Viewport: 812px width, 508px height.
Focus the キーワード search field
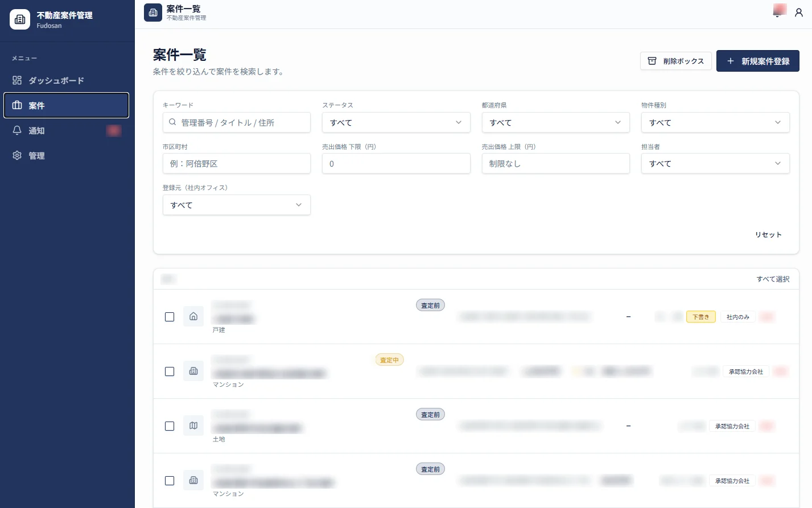[x=237, y=122]
